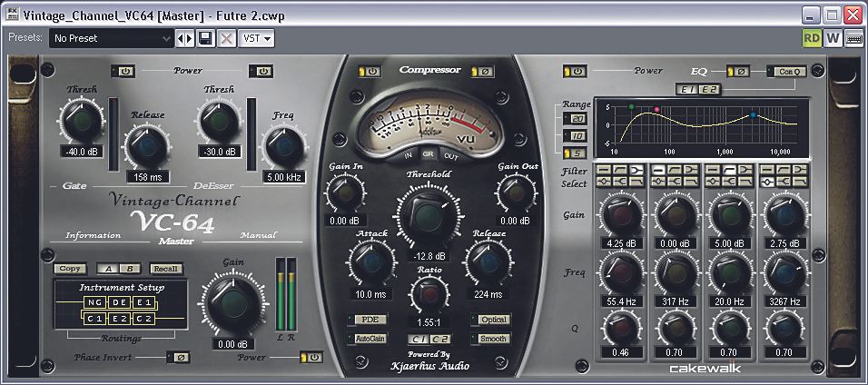This screenshot has width=868, height=385.
Task: Toggle the Compressor power switch
Action: point(370,72)
